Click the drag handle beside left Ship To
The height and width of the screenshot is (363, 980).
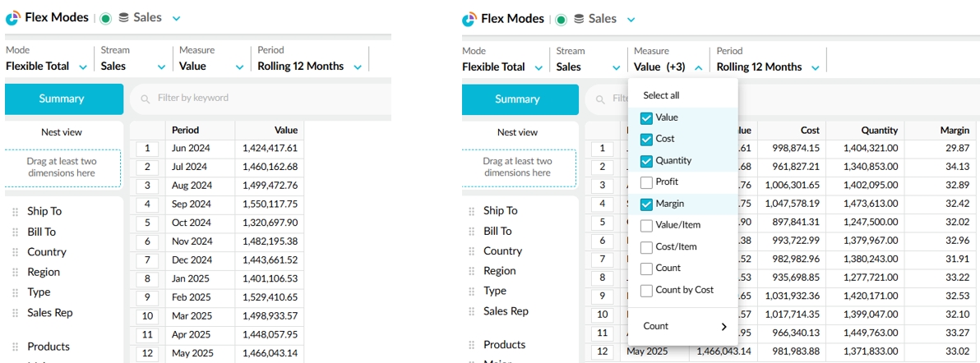point(15,212)
